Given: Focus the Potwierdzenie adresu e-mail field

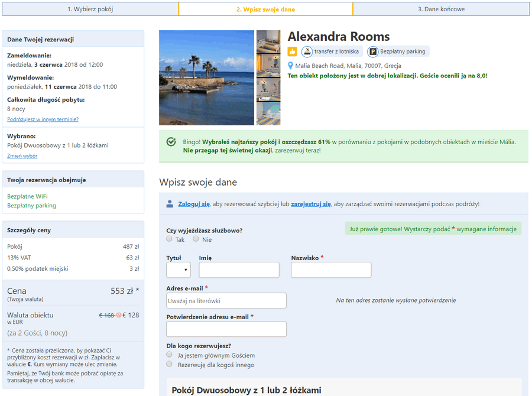Looking at the screenshot, I should (x=226, y=329).
